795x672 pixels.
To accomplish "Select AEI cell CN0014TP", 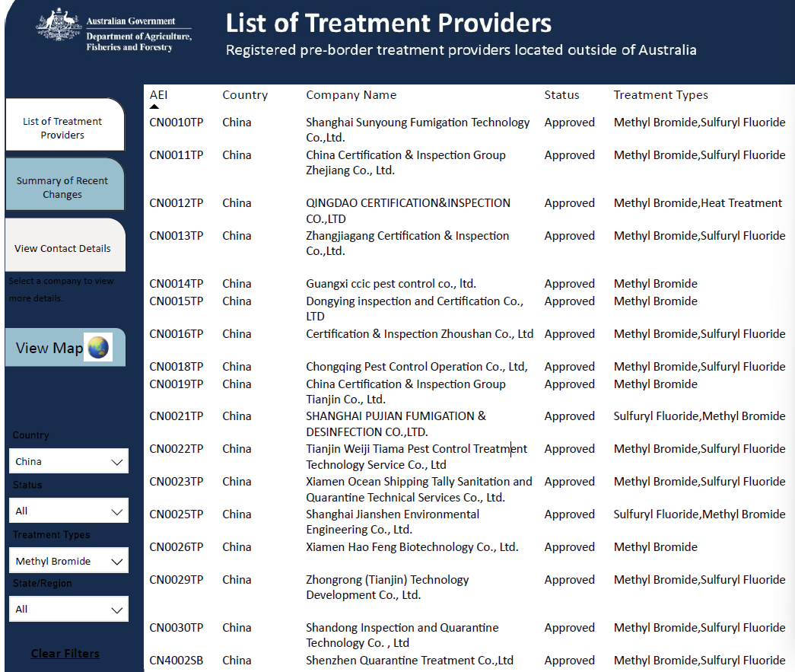I will [176, 284].
